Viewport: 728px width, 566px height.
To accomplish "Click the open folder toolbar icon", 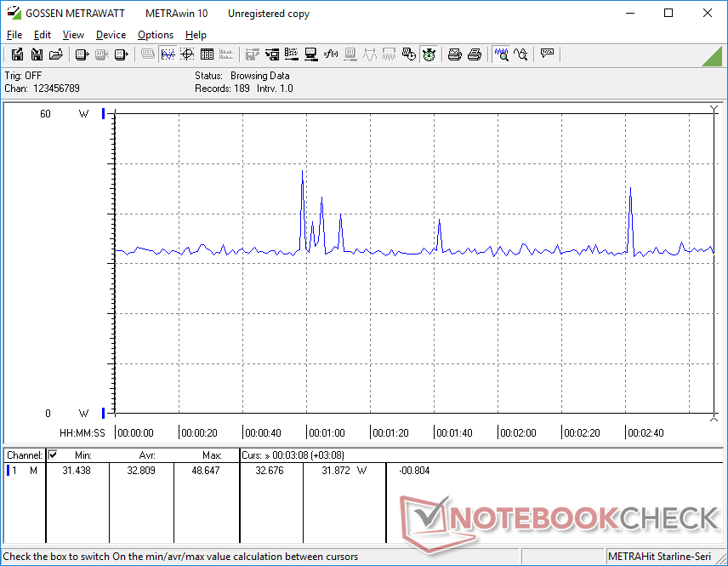I will [x=56, y=54].
